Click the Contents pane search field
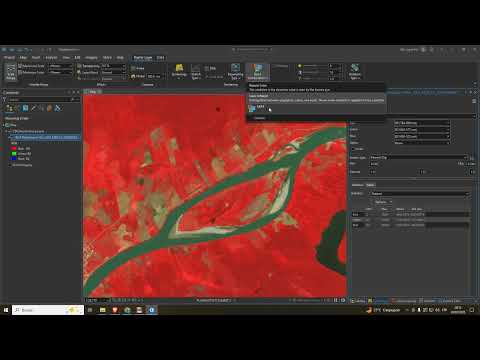 pos(41,100)
